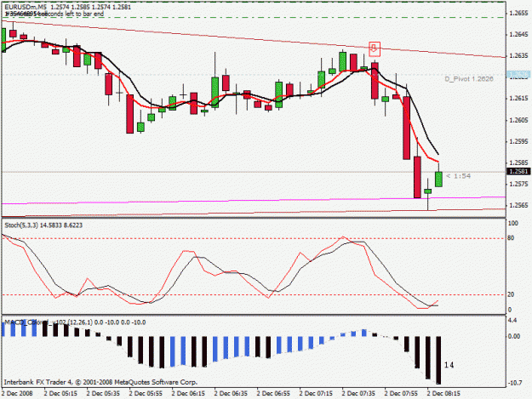Viewport: 532px width, 399px height.
Task: Click the '2 Dec 08:15' time axis label
Action: tap(443, 394)
